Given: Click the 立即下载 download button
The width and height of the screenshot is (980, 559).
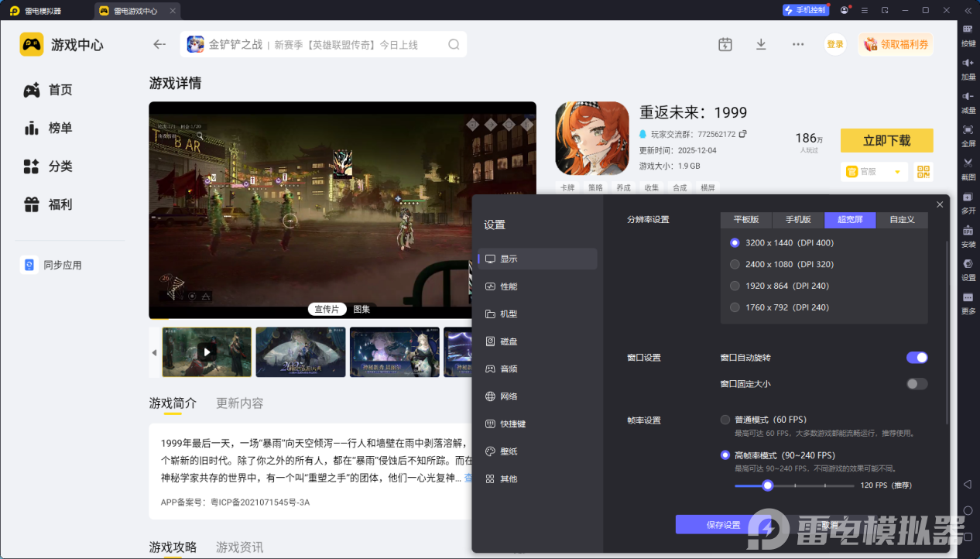Looking at the screenshot, I should coord(886,141).
